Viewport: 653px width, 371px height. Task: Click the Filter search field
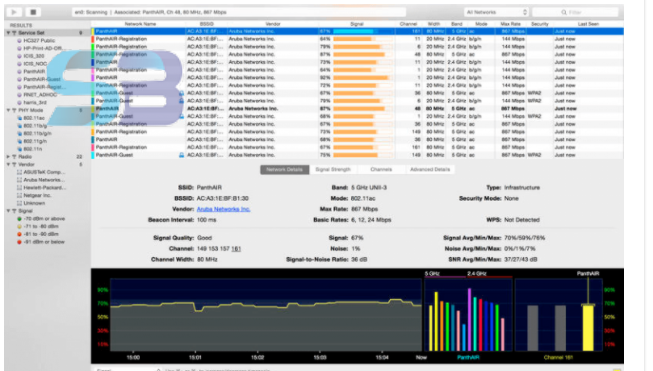coord(576,12)
